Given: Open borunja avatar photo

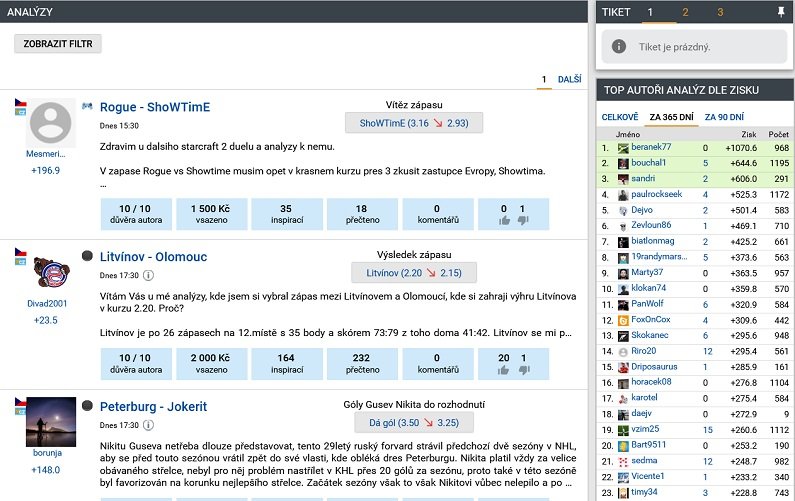Looking at the screenshot, I should coord(51,422).
